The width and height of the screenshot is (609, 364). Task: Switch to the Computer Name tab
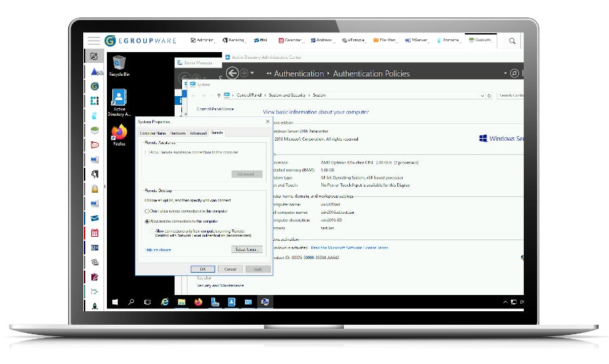pyautogui.click(x=153, y=133)
